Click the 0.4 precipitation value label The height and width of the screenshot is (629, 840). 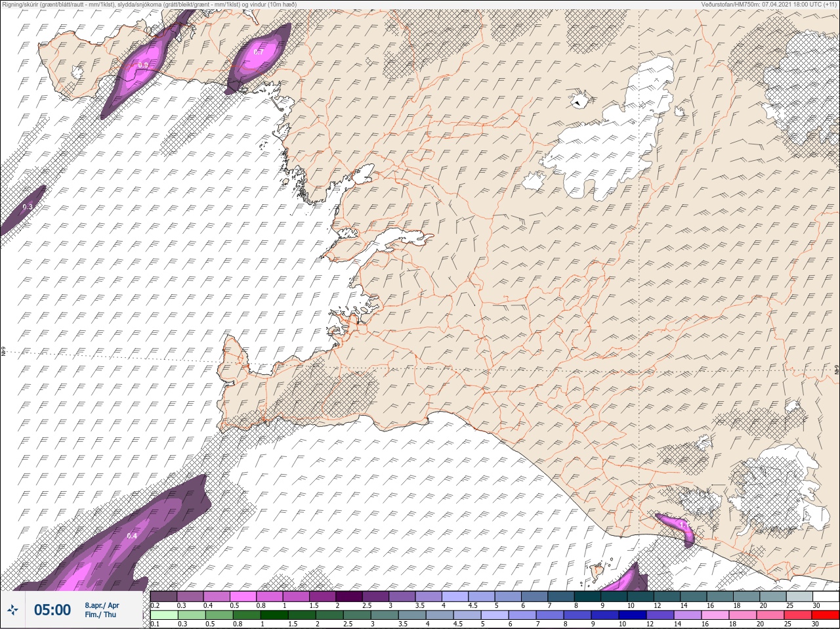click(x=132, y=536)
